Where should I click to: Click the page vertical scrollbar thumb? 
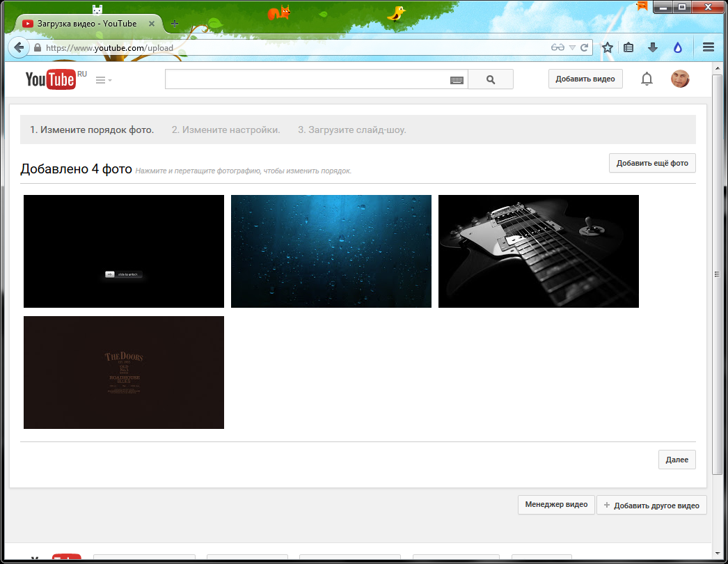[x=718, y=274]
